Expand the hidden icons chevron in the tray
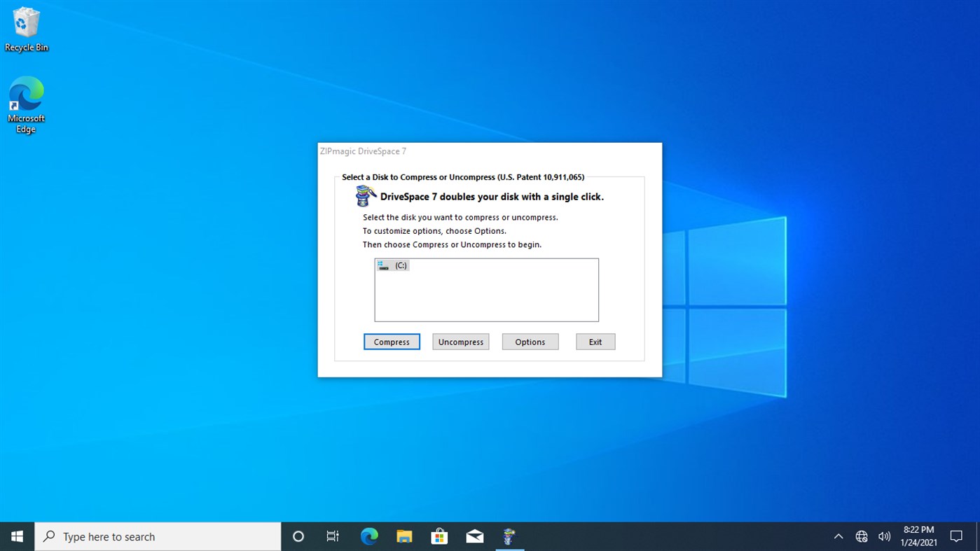The image size is (980, 551). pos(838,536)
